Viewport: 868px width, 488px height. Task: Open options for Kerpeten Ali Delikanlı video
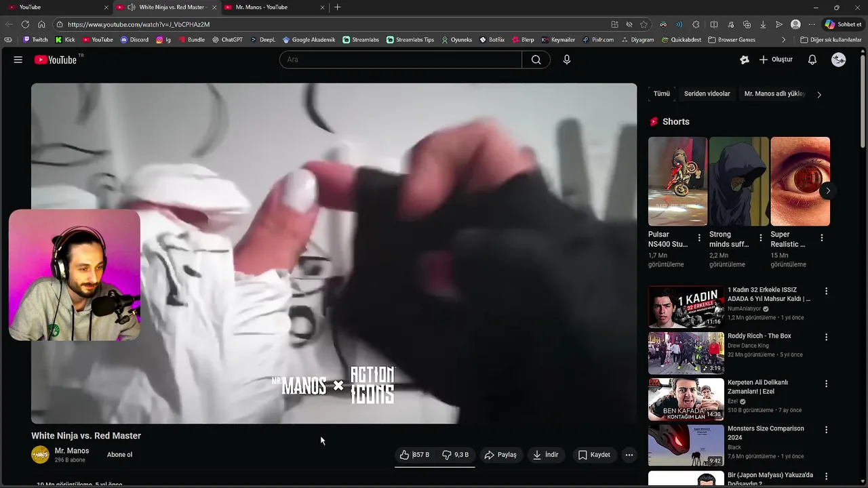(826, 383)
